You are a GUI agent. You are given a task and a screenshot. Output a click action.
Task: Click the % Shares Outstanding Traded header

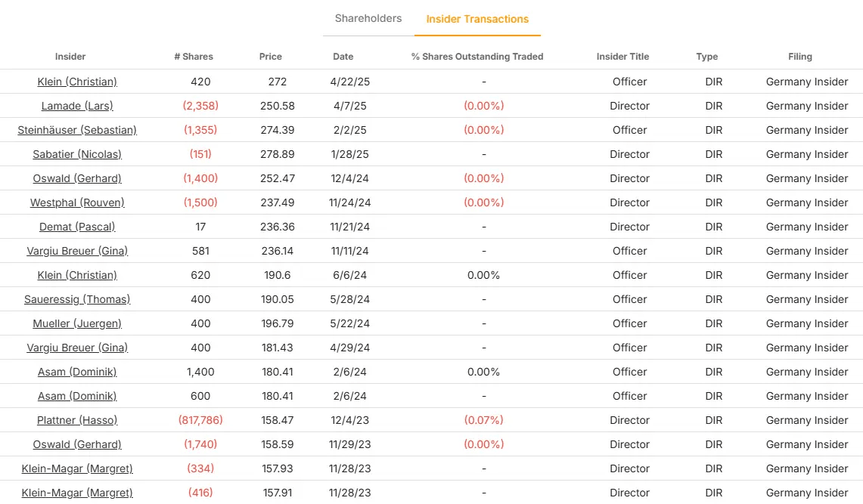pyautogui.click(x=477, y=56)
